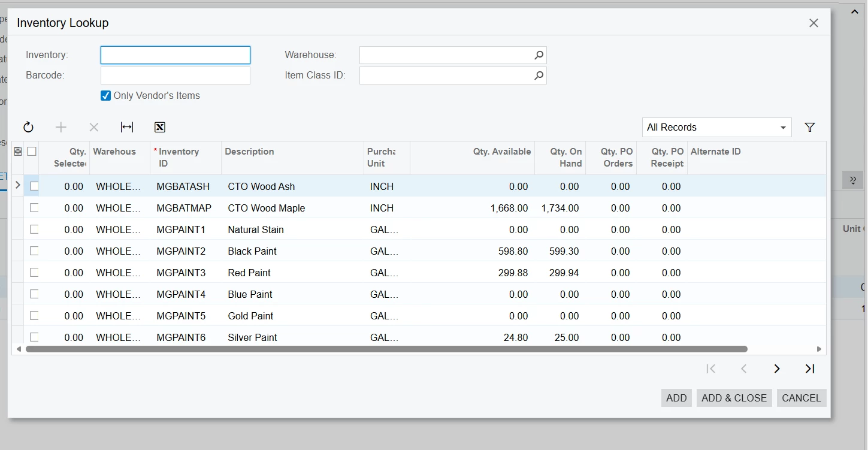
Task: Click the row selector arrow for MGBATASH
Action: pos(18,186)
